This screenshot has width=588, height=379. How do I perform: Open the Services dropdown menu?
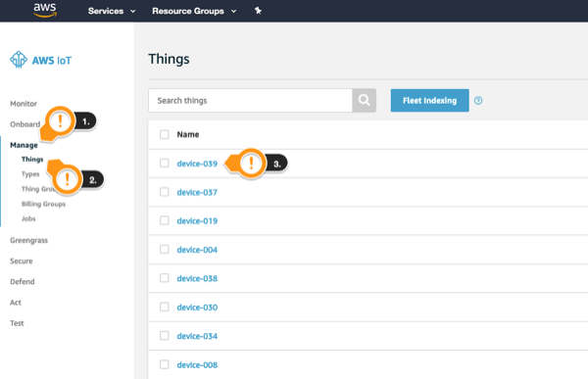point(112,11)
